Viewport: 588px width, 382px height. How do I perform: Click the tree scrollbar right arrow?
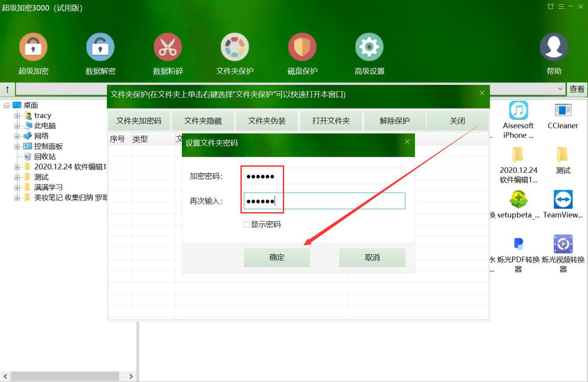pyautogui.click(x=131, y=376)
